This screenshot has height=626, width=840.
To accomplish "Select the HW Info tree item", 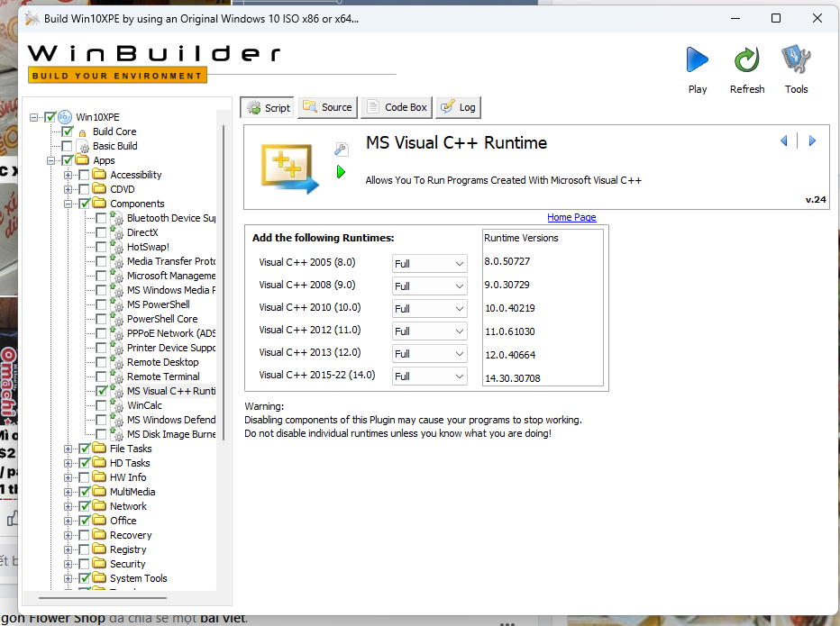I will pos(127,477).
